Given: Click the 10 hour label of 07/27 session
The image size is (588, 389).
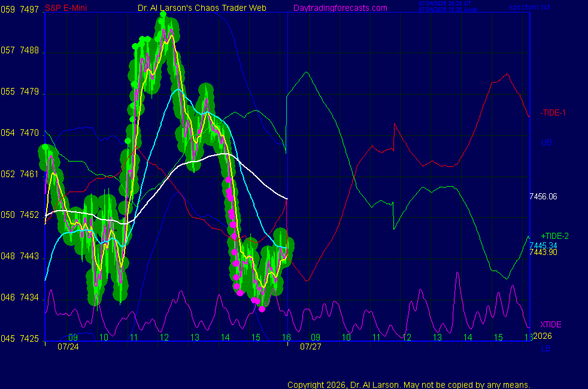Looking at the screenshot, I should point(346,338).
